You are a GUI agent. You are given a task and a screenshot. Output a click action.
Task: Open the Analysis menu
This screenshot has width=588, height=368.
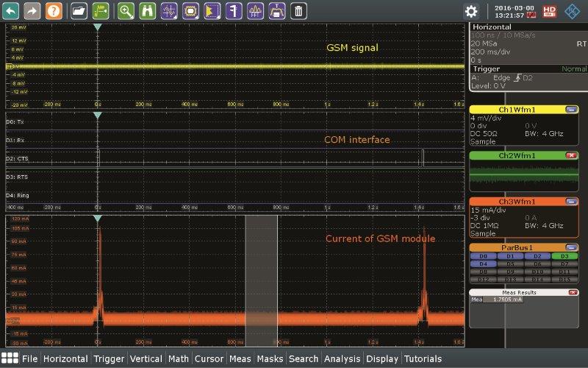[x=342, y=359]
